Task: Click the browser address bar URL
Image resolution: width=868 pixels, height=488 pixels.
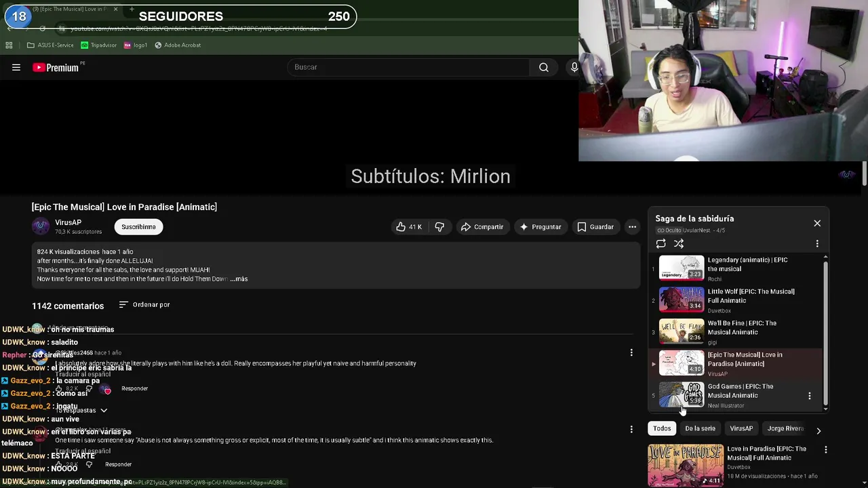Action: [199, 28]
